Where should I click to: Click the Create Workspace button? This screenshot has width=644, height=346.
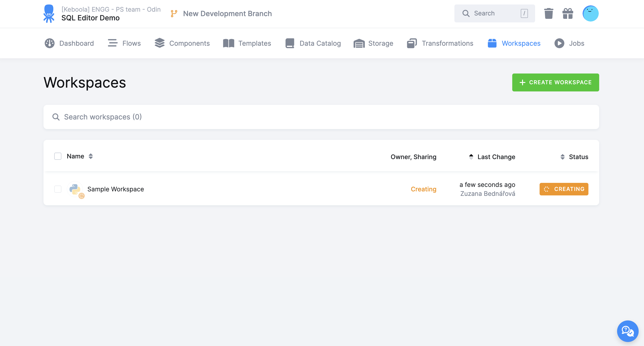coord(555,82)
